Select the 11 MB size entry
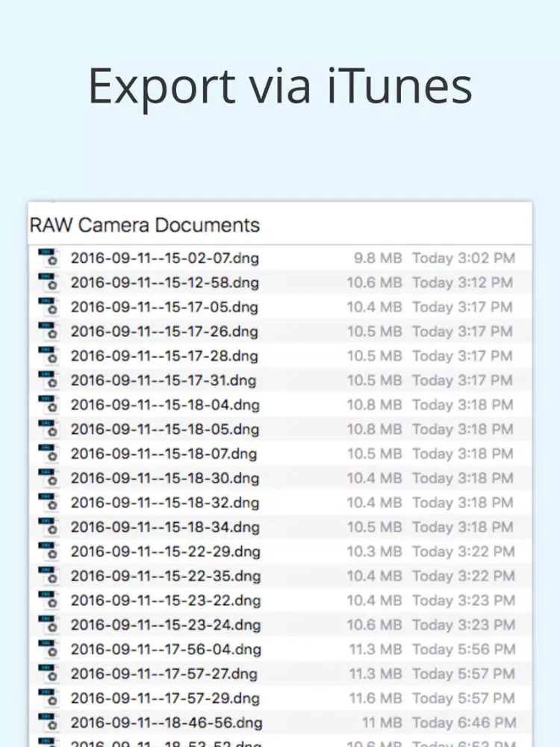Screen dimensions: 560x747 click(382, 722)
